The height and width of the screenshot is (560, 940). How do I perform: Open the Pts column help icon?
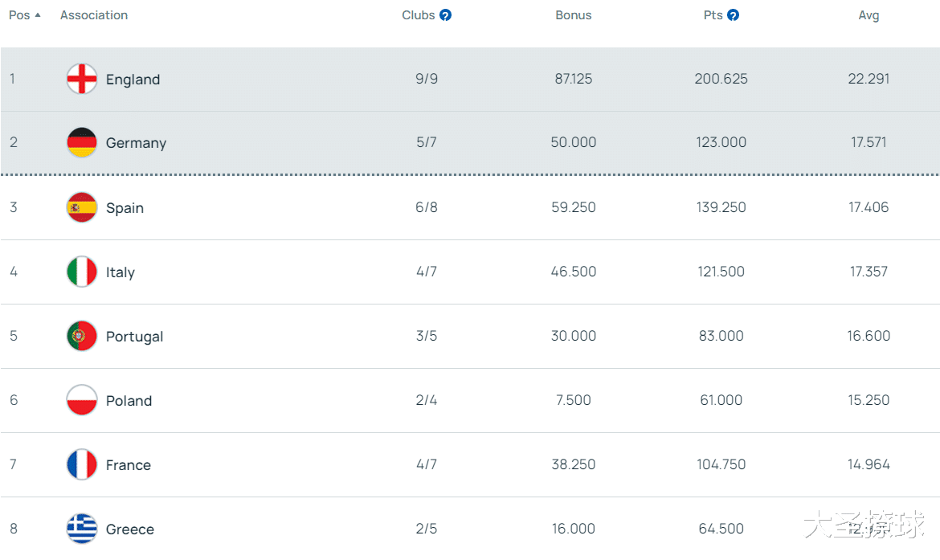coord(733,15)
